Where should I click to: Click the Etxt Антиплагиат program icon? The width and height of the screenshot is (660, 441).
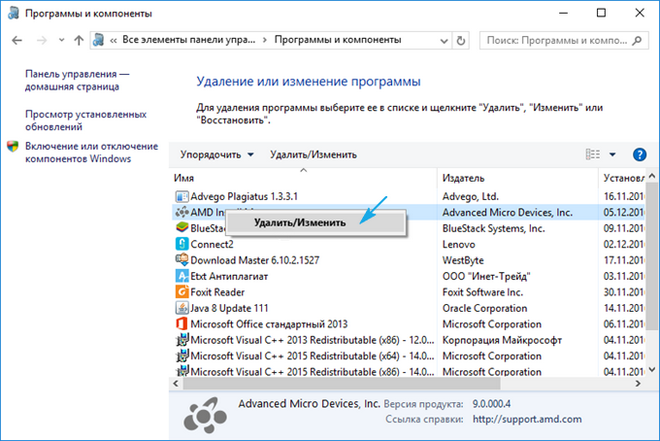point(182,276)
